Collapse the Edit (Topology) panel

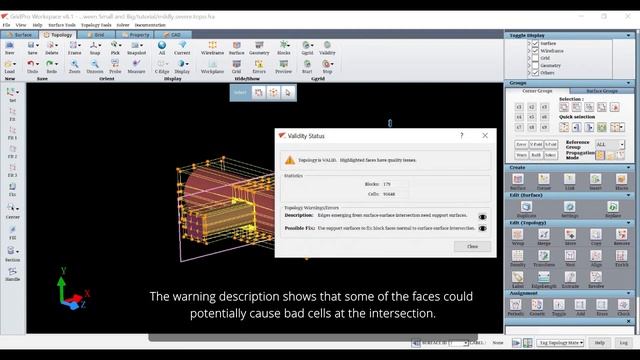click(x=629, y=223)
